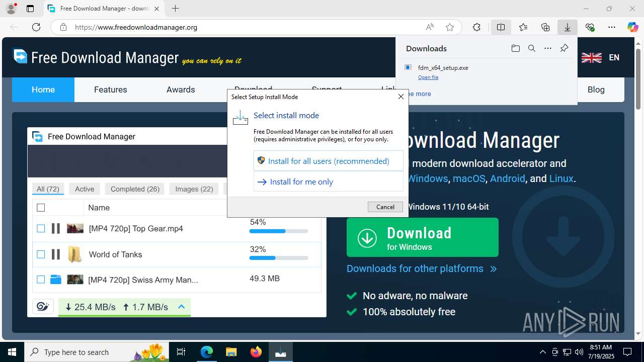Pause the World of Tanks download
Viewport: 644px width, 362px height.
[x=56, y=254]
